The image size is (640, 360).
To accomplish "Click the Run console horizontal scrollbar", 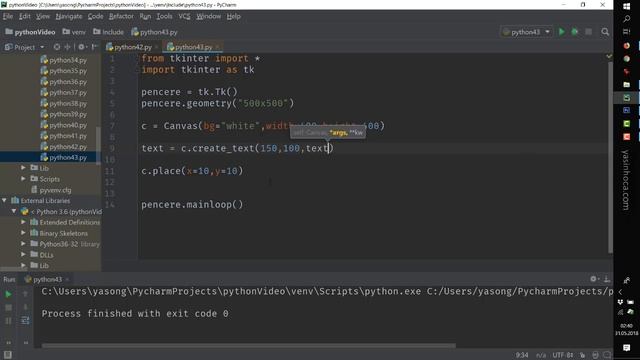I will click(x=249, y=346).
